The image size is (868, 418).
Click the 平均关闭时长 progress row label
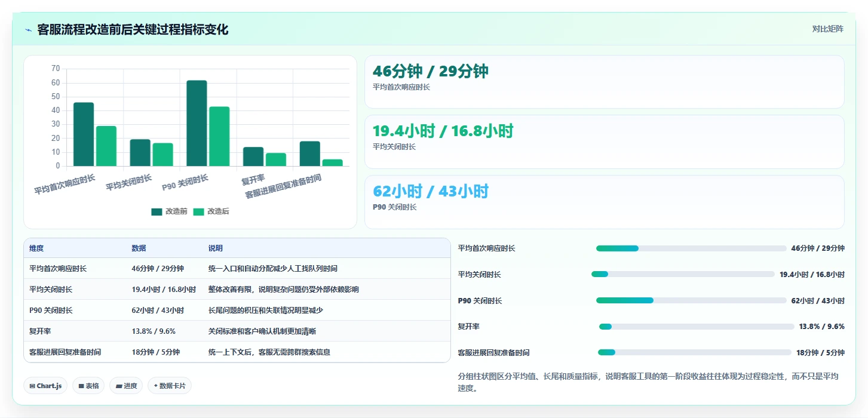coord(479,275)
